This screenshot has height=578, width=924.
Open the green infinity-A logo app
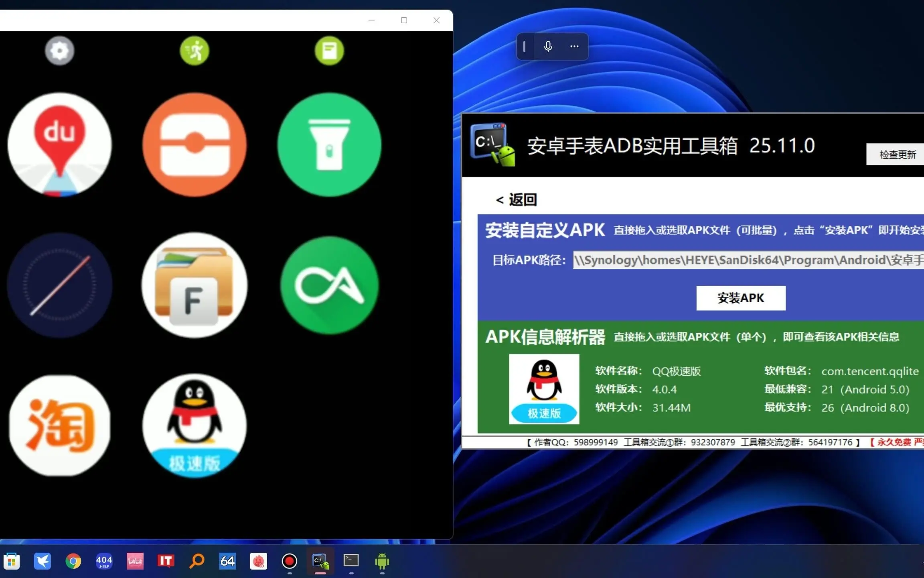click(x=329, y=285)
